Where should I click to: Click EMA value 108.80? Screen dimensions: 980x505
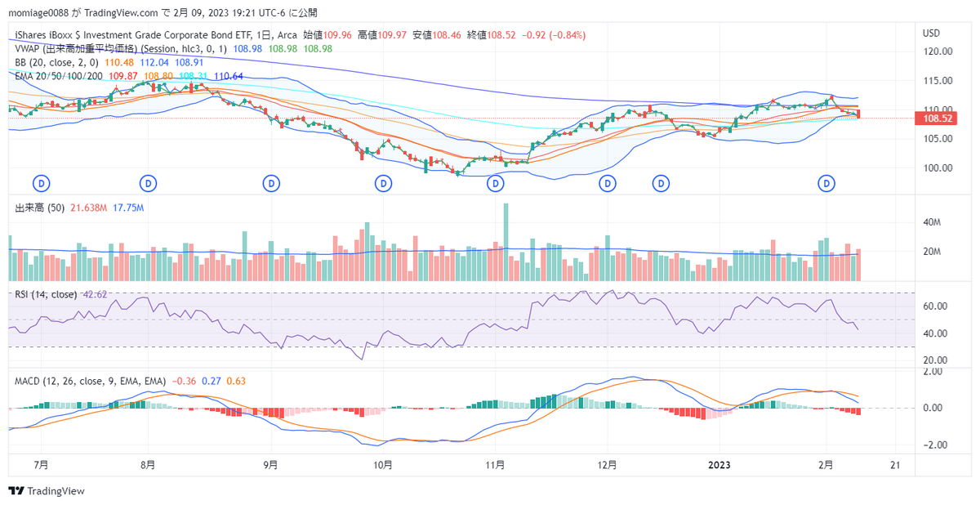pos(158,76)
